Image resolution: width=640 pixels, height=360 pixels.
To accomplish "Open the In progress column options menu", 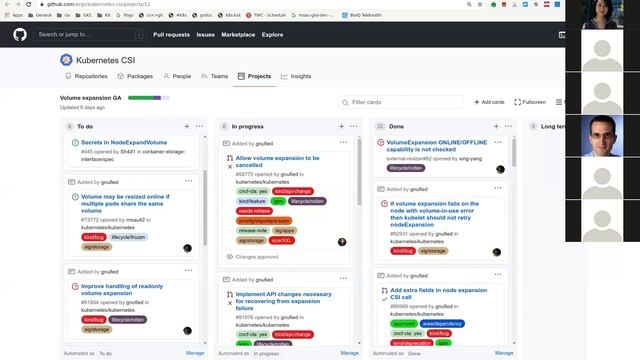I will tap(353, 127).
